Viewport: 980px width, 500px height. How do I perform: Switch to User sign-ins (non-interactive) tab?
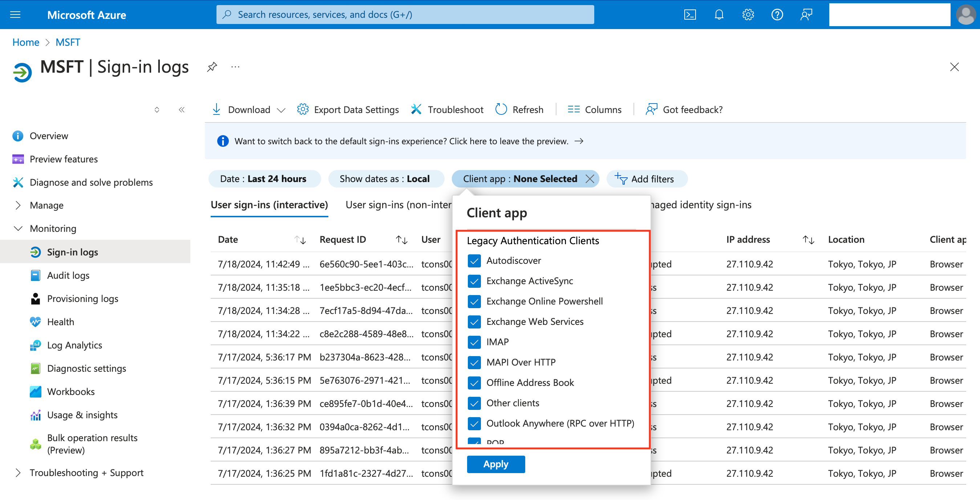399,205
